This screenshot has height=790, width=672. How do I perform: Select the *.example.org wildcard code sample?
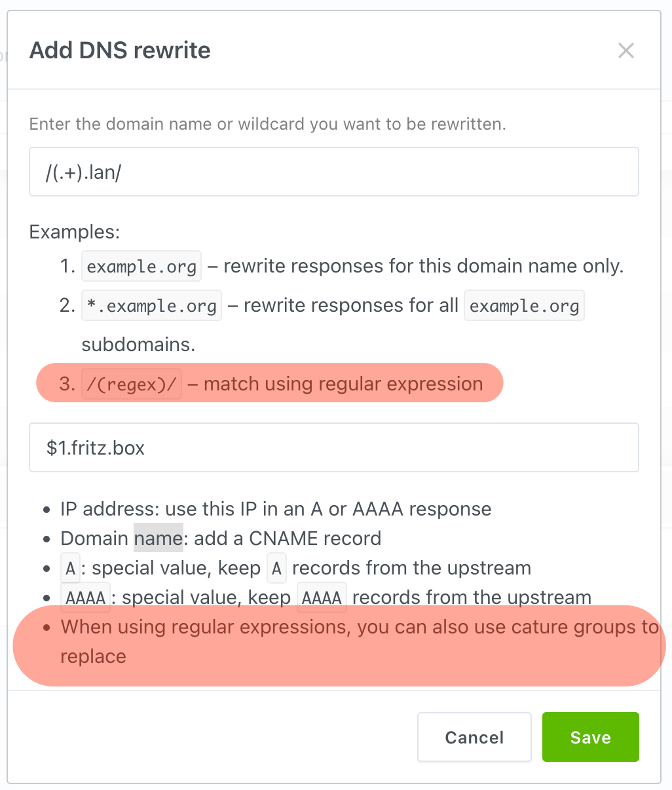pos(152,306)
